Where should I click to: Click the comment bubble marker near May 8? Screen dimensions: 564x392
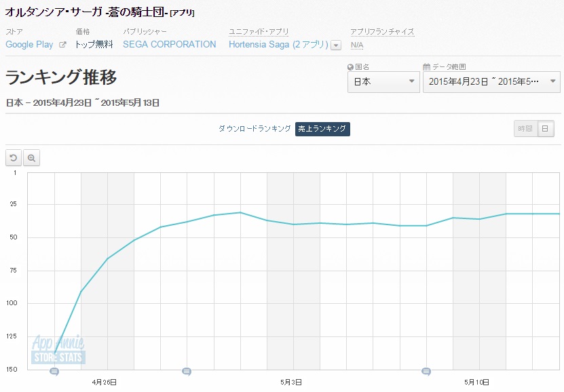tap(426, 372)
